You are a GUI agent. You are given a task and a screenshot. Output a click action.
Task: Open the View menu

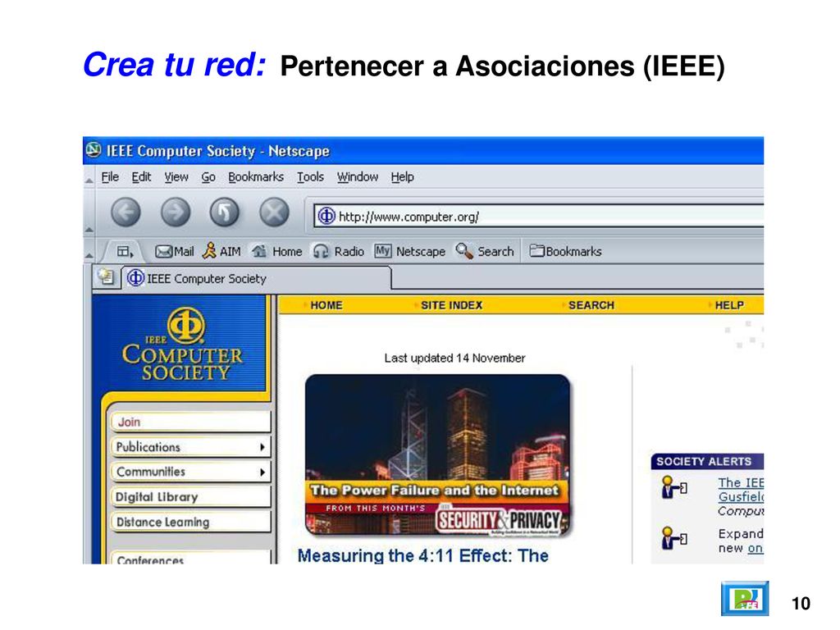(176, 177)
